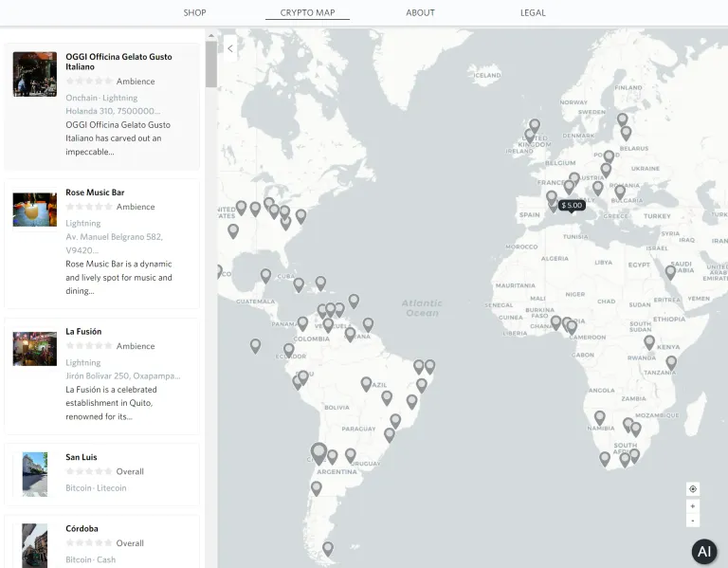This screenshot has width=728, height=568.
Task: Center the map on my location
Action: pos(693,488)
